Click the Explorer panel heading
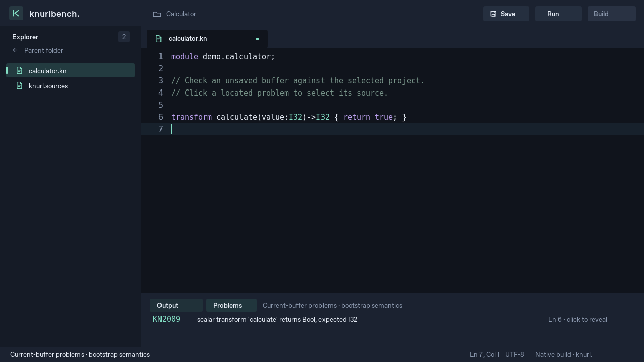The height and width of the screenshot is (362, 644). point(25,37)
